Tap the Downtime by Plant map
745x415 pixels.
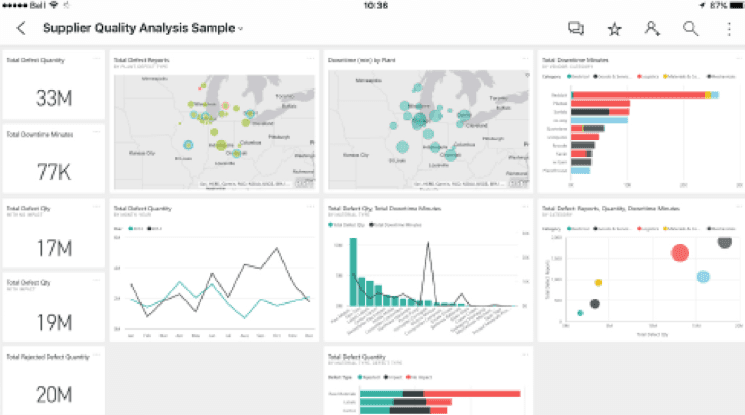point(429,129)
